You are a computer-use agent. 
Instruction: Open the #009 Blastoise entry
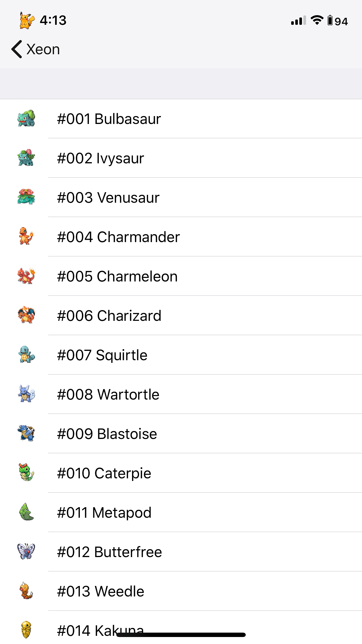coord(181,433)
